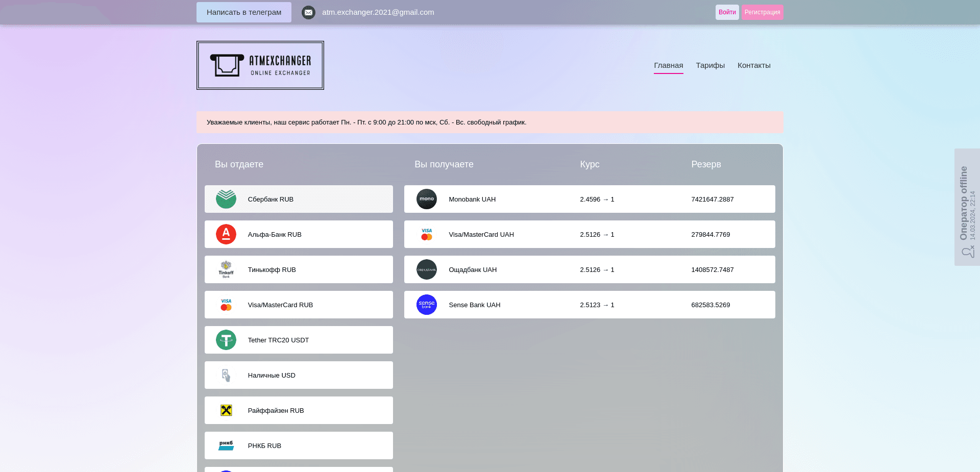Select the Тинькофф bank logo icon

(x=226, y=269)
